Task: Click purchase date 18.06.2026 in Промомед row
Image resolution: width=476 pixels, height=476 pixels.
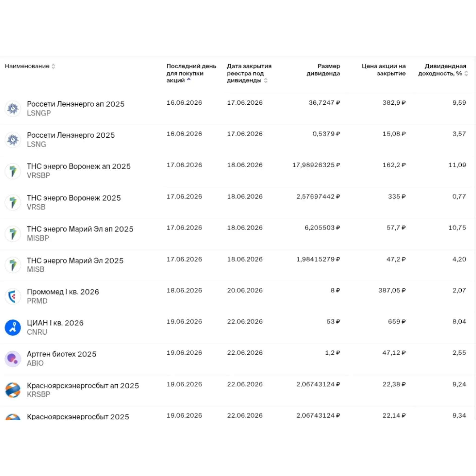Action: pos(184,291)
